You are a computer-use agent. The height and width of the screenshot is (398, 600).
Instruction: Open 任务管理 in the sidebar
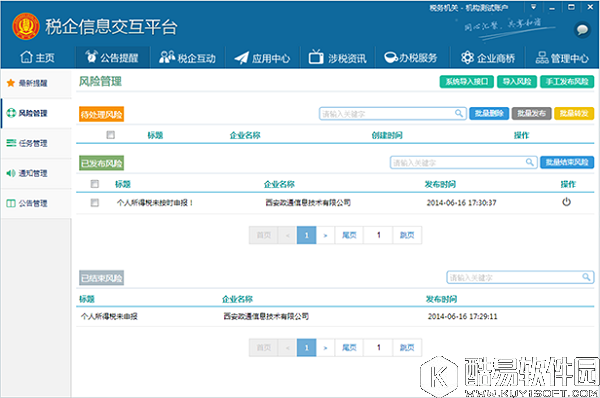36,143
